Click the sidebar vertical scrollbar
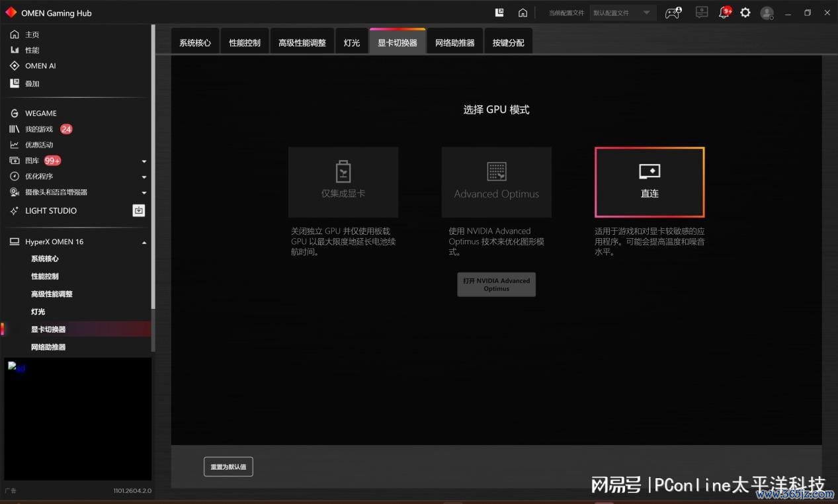The width and height of the screenshot is (838, 504). click(153, 167)
